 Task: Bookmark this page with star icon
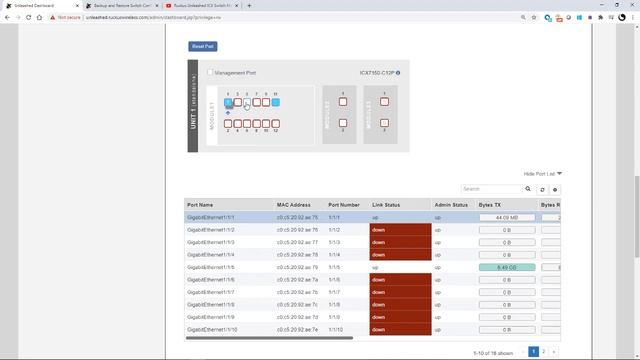534,18
